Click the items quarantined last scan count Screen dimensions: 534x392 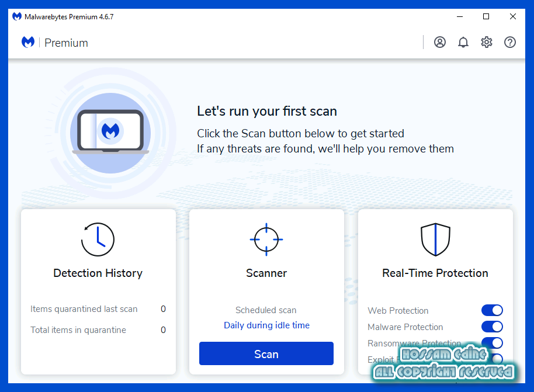[x=163, y=309]
